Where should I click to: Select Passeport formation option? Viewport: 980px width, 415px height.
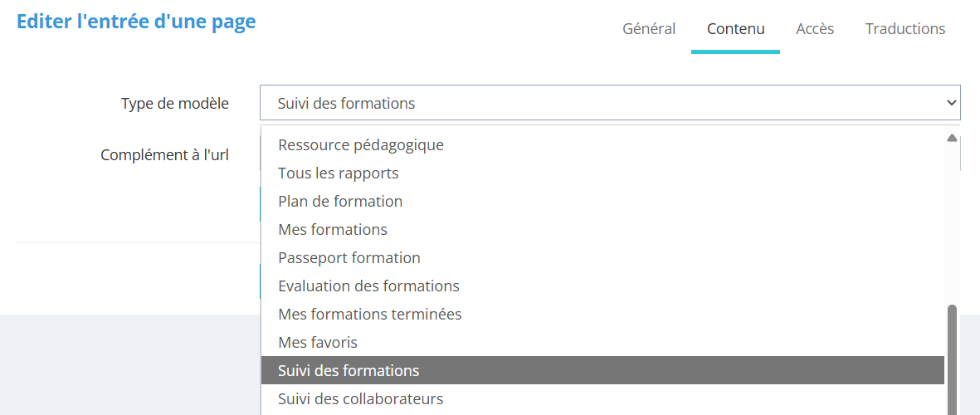click(349, 258)
